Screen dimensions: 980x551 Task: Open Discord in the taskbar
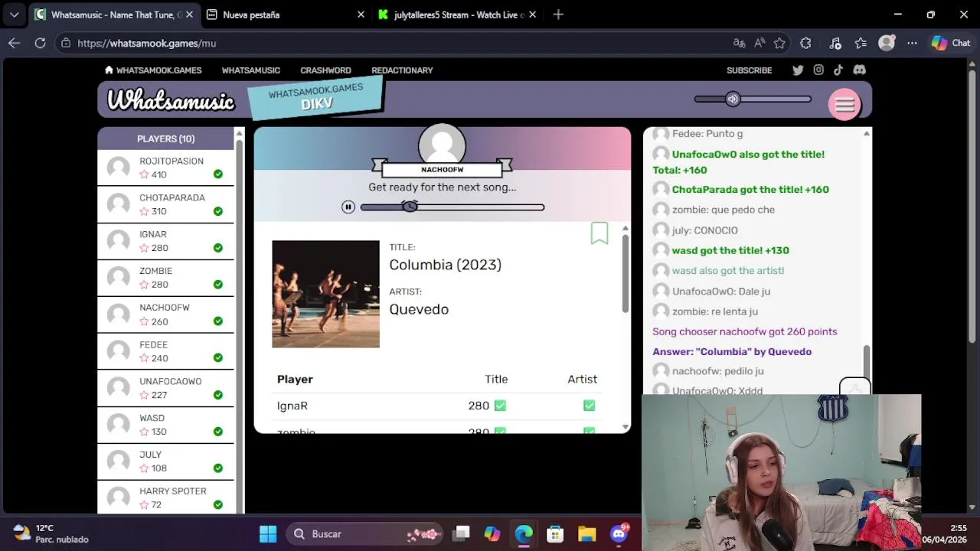[x=619, y=533]
